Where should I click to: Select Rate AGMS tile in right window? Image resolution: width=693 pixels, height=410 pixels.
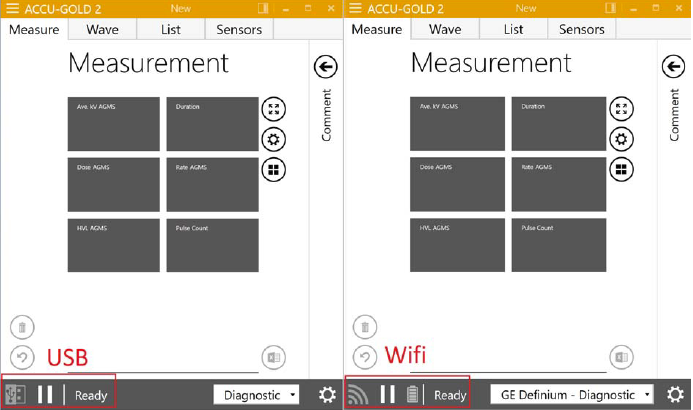(559, 184)
